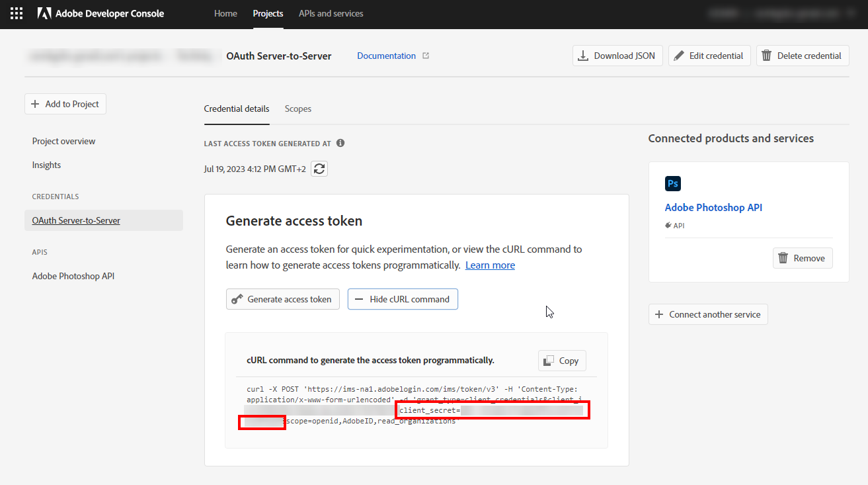Hide the cURL command
This screenshot has height=485, width=868.
click(403, 299)
